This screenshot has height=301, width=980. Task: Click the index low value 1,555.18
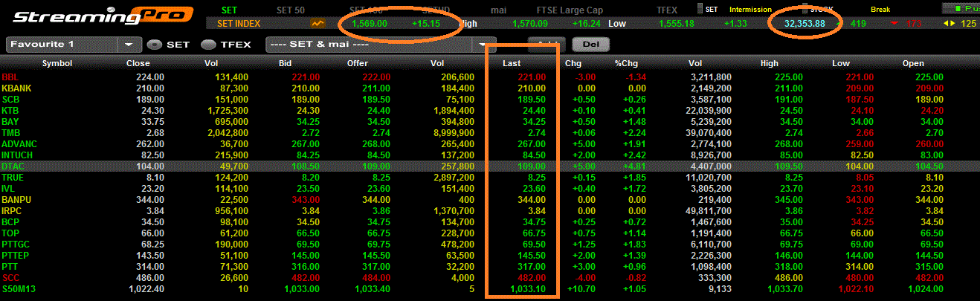[676, 23]
